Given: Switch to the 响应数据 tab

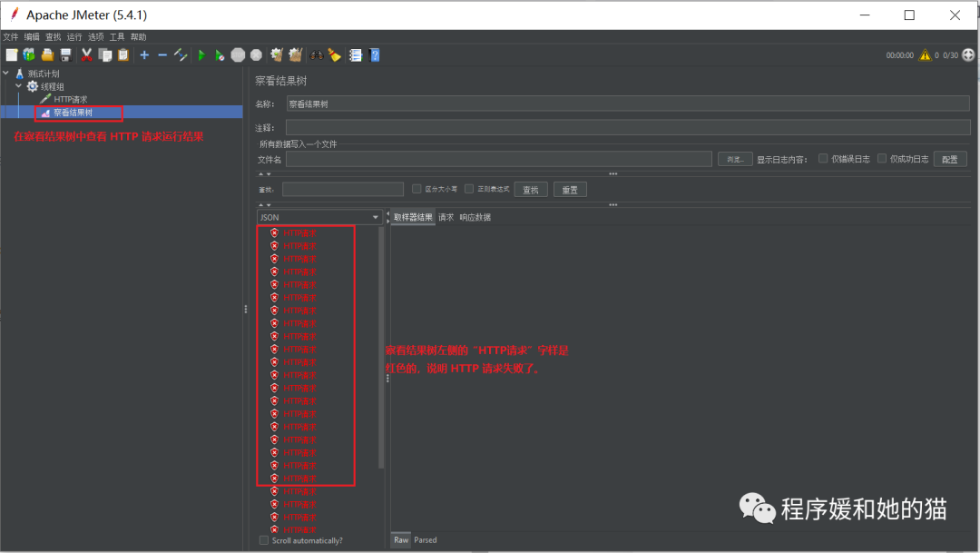Looking at the screenshot, I should click(x=475, y=217).
